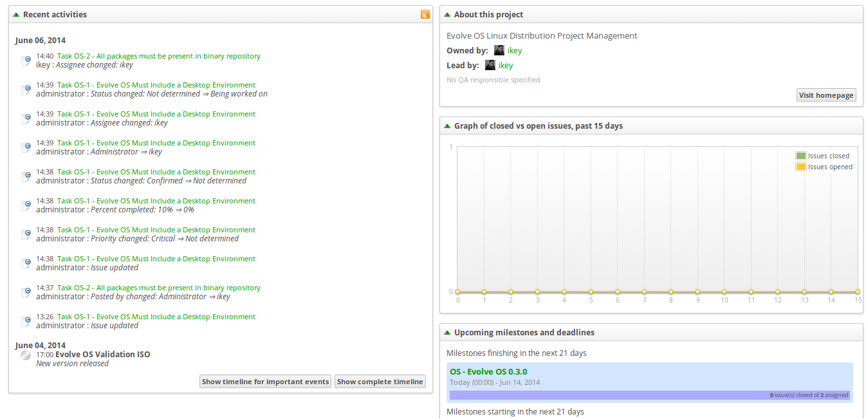Open Task OS-1 link above 'Priority changed: Critical'
The width and height of the screenshot is (868, 419).
[x=156, y=230]
